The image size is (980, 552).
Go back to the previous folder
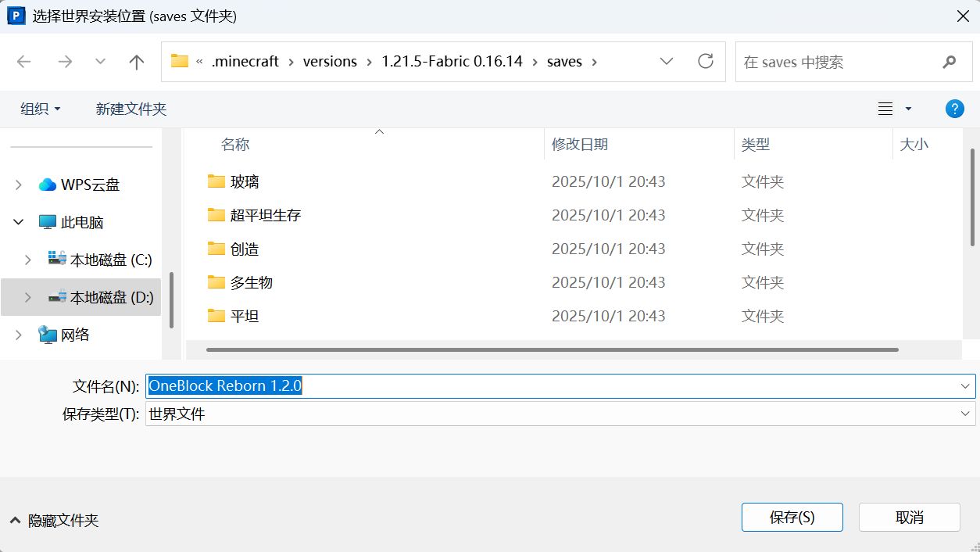pos(24,62)
